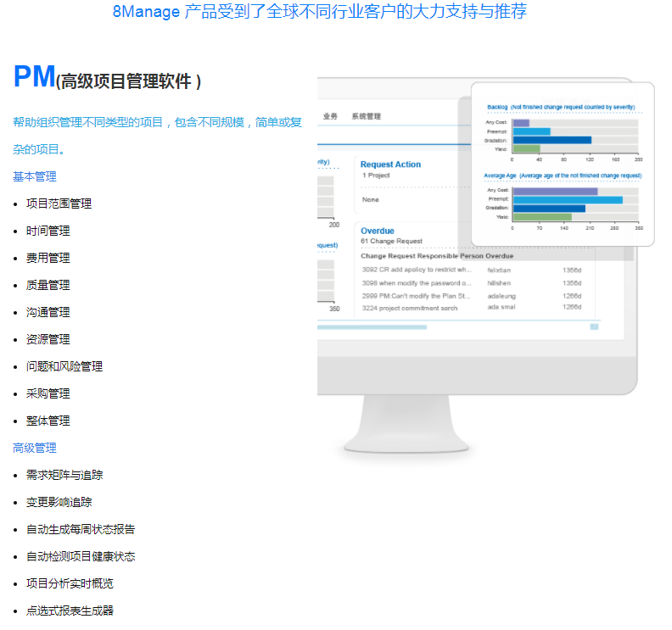Image resolution: width=672 pixels, height=630 pixels.
Task: Select the 自动生成每周状态报告 list item
Action: tap(81, 529)
